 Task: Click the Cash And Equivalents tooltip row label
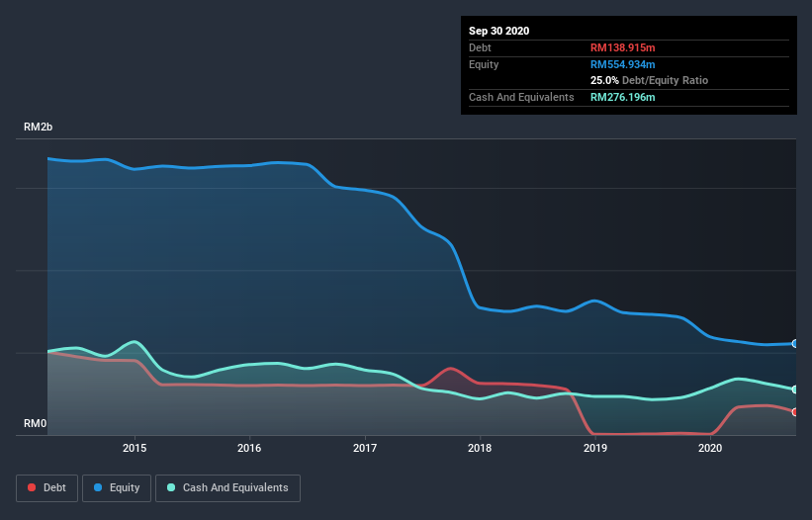[521, 97]
